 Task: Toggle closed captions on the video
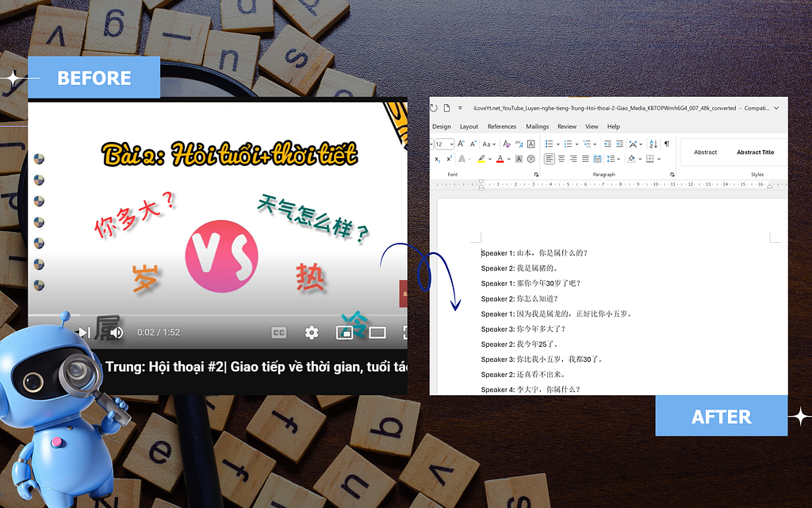click(x=279, y=333)
